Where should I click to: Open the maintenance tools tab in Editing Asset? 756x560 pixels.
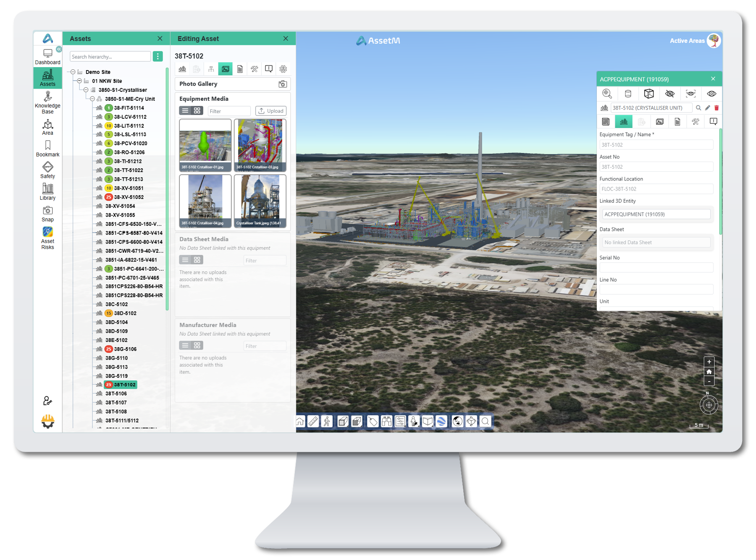click(255, 69)
